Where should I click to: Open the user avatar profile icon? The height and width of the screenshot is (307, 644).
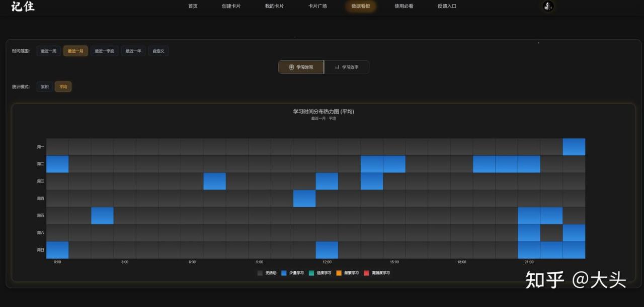tap(548, 6)
